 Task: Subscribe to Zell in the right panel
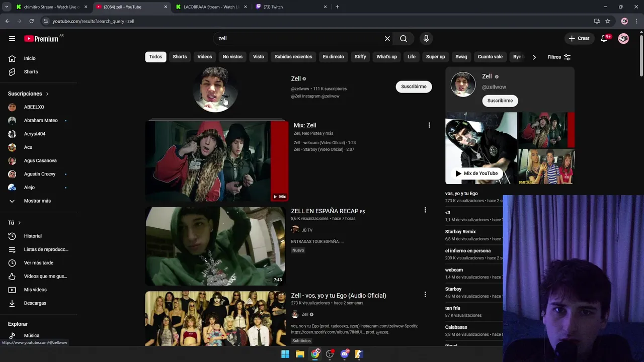[x=500, y=101]
